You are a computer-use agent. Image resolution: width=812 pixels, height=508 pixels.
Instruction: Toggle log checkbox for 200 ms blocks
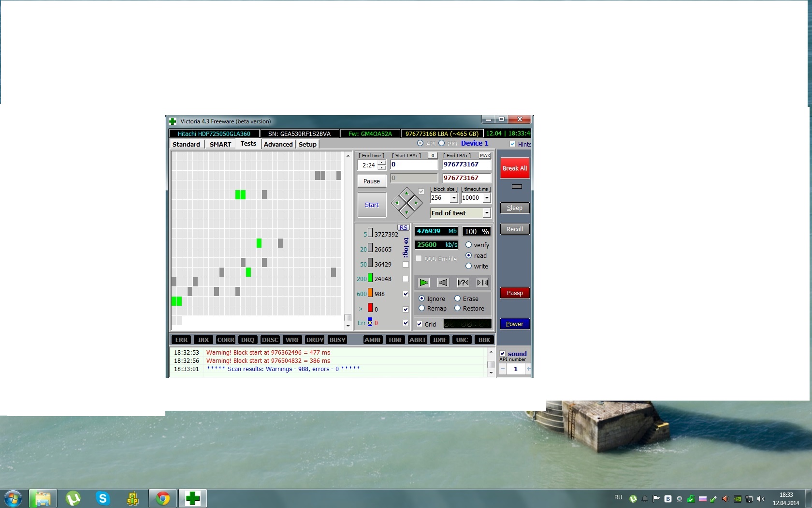coord(406,279)
